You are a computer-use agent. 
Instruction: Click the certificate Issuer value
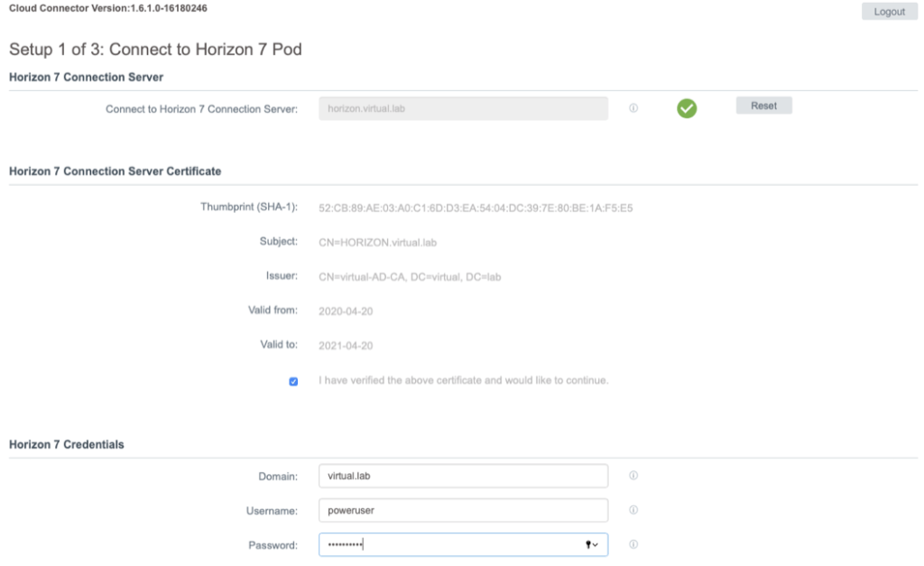pos(410,276)
